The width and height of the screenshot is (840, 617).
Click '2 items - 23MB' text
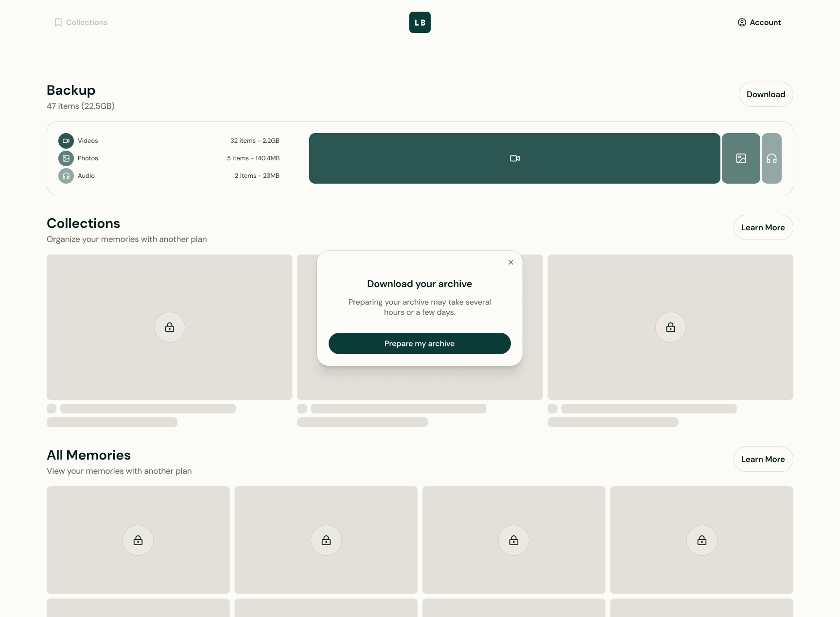[x=257, y=176]
